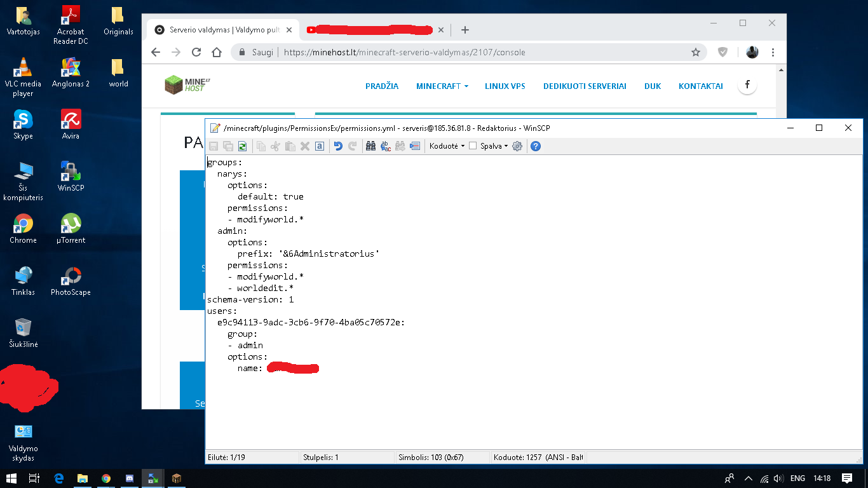Click the Reload file icon in WinSCP editor
This screenshot has height=488, width=868.
(242, 146)
